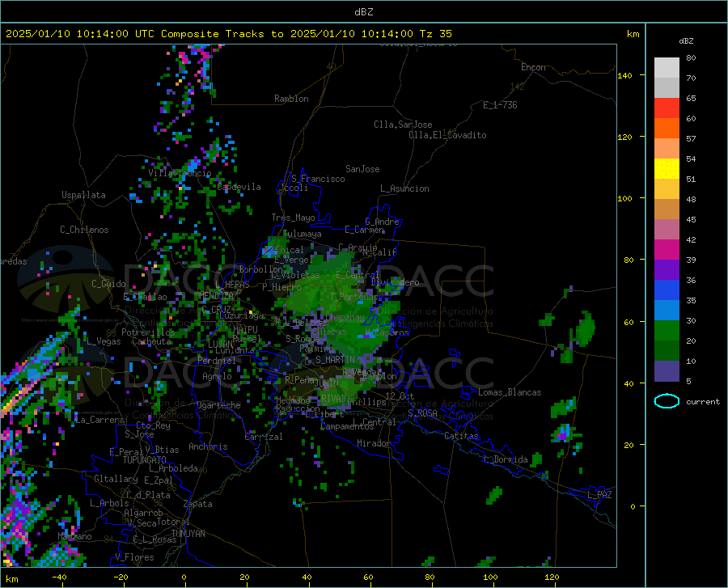
Task: Click the 'current' legend label
Action: (x=703, y=401)
